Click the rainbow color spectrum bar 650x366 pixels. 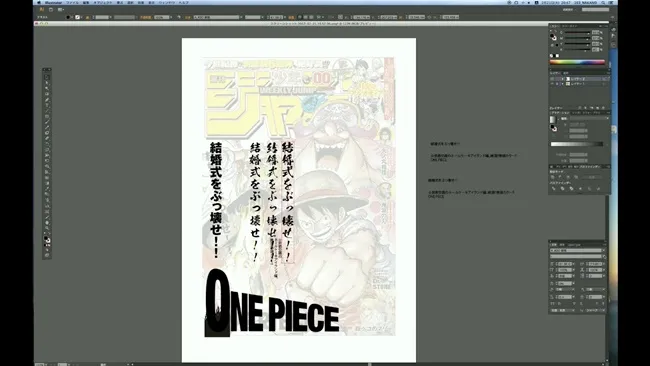(577, 62)
